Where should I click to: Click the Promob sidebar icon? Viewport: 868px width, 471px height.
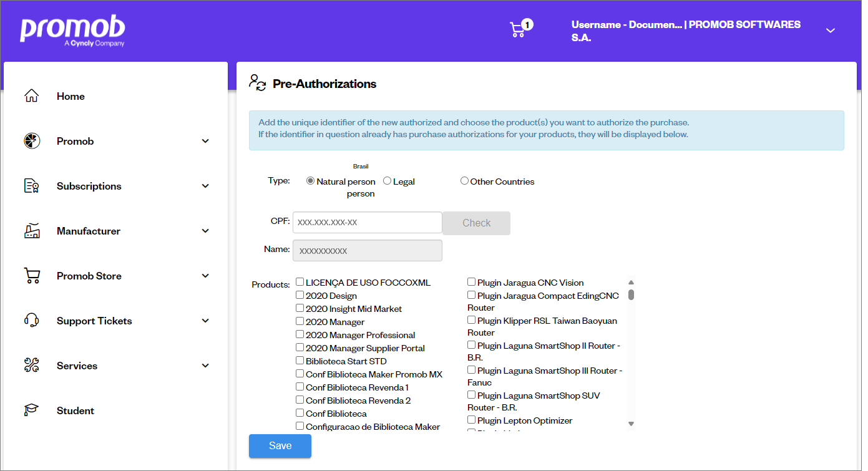[x=31, y=141]
